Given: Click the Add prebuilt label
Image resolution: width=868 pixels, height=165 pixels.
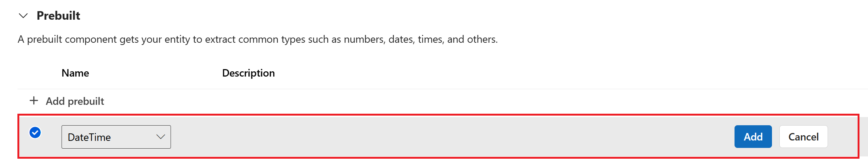Looking at the screenshot, I should [x=75, y=101].
